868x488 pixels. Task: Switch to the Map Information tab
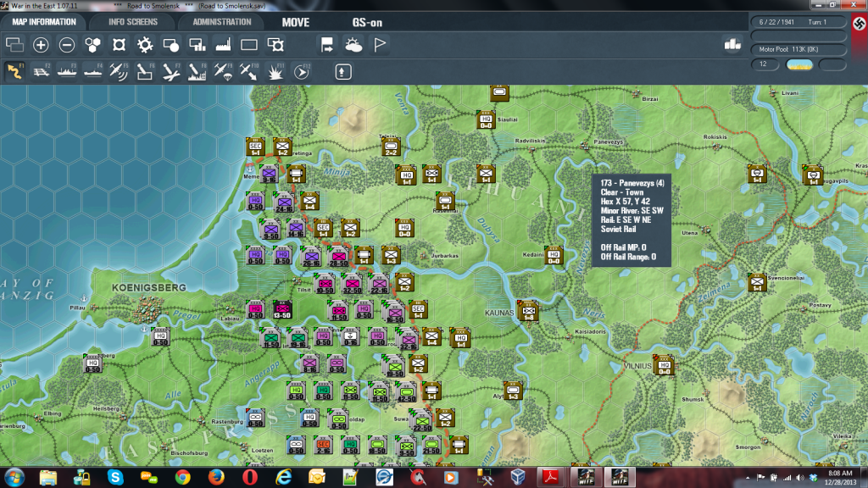(44, 22)
